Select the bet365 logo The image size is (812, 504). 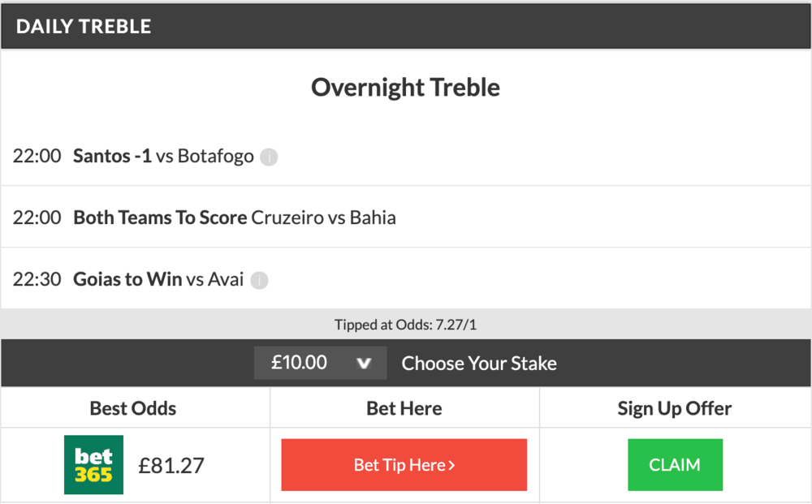[x=92, y=464]
